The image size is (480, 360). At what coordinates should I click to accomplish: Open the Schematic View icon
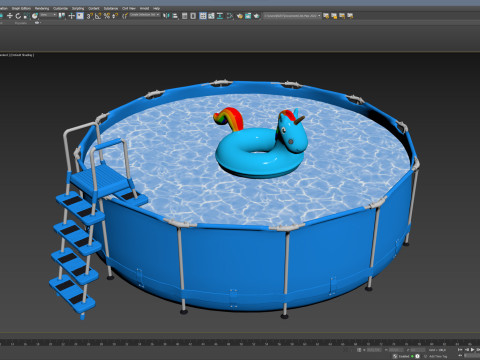tap(220, 16)
